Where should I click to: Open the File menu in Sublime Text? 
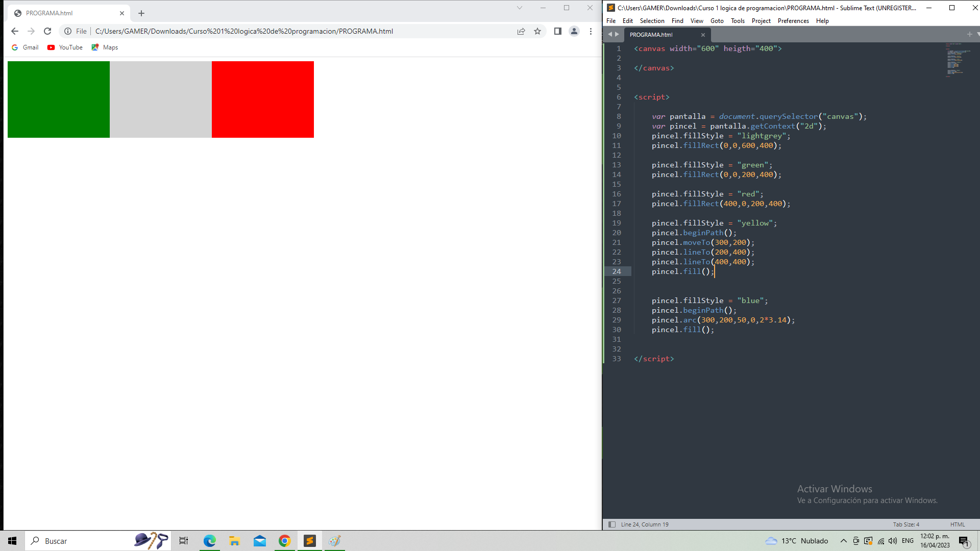point(610,20)
